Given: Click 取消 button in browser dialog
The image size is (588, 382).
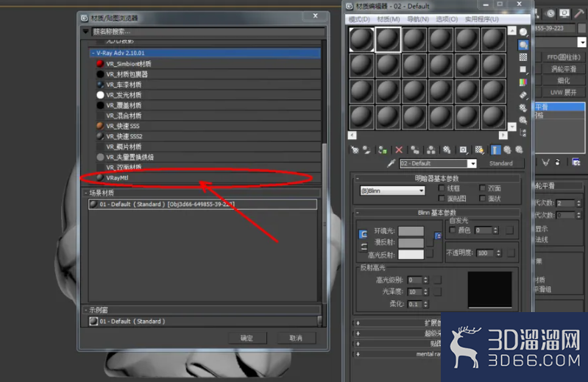Looking at the screenshot, I should pyautogui.click(x=296, y=338).
